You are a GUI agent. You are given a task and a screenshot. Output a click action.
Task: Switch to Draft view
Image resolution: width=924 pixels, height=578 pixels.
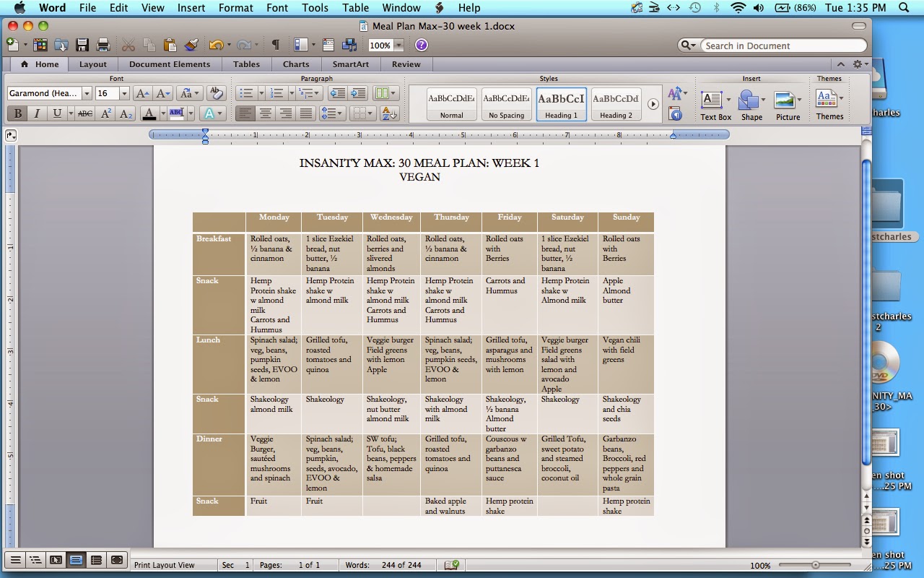(15, 560)
